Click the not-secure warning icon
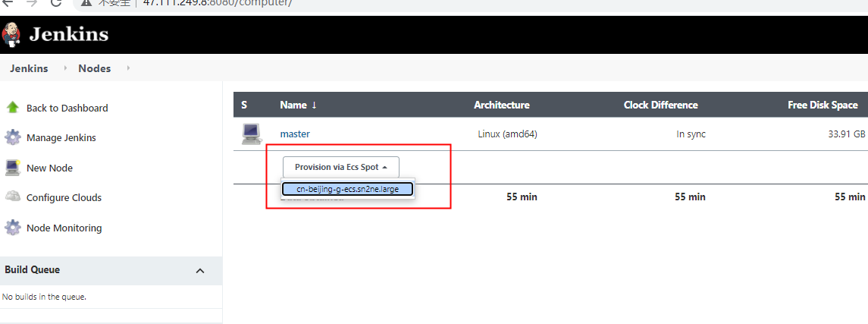This screenshot has height=324, width=868. [86, 3]
